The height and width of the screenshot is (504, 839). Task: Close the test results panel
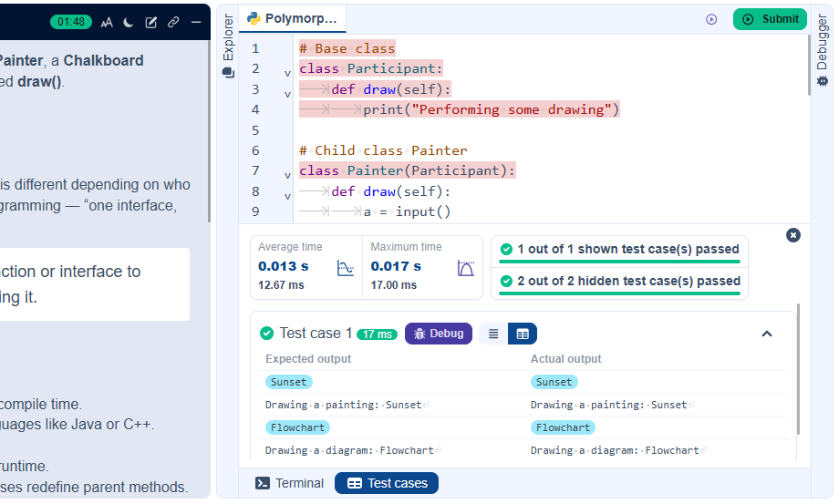coord(793,235)
